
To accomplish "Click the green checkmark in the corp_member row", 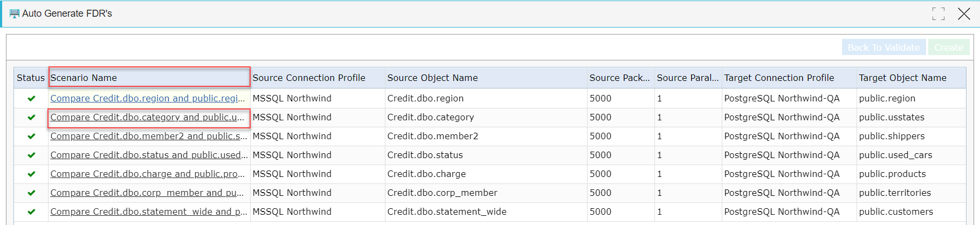I will point(31,193).
